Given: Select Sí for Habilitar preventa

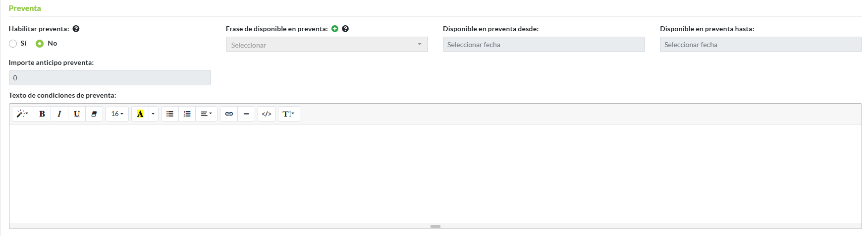Looking at the screenshot, I should pyautogui.click(x=13, y=44).
